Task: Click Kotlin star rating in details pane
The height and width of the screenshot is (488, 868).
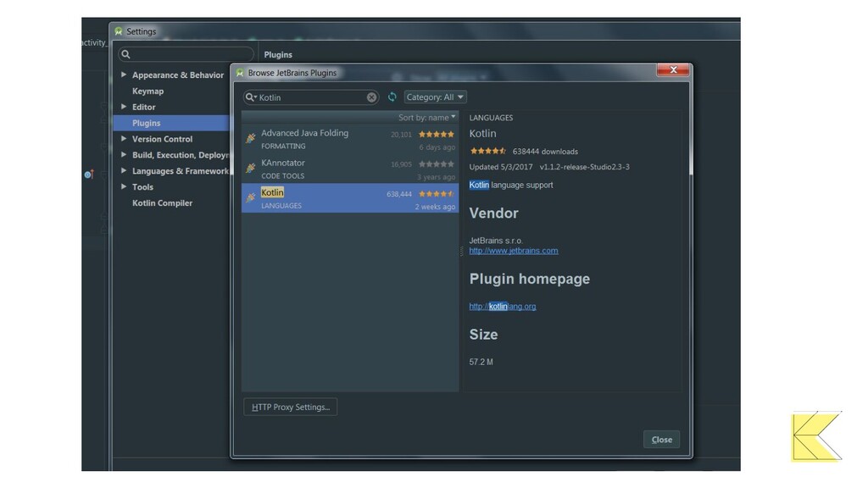Action: (x=487, y=151)
